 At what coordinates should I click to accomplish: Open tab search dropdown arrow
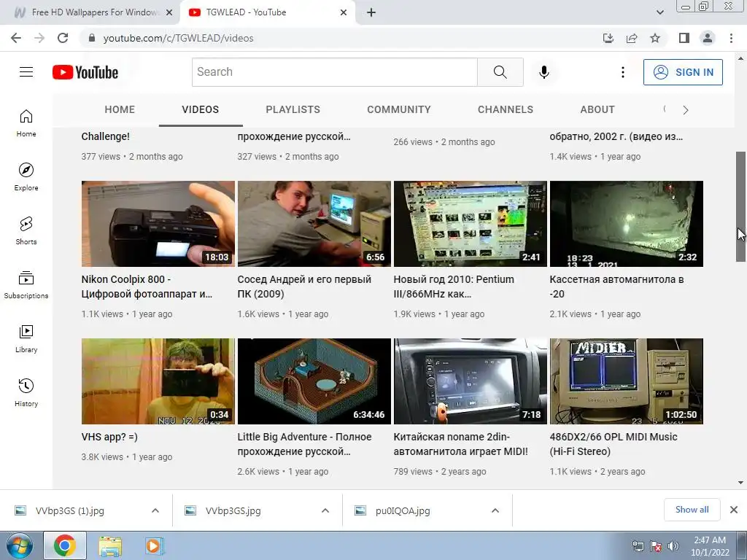pyautogui.click(x=659, y=12)
